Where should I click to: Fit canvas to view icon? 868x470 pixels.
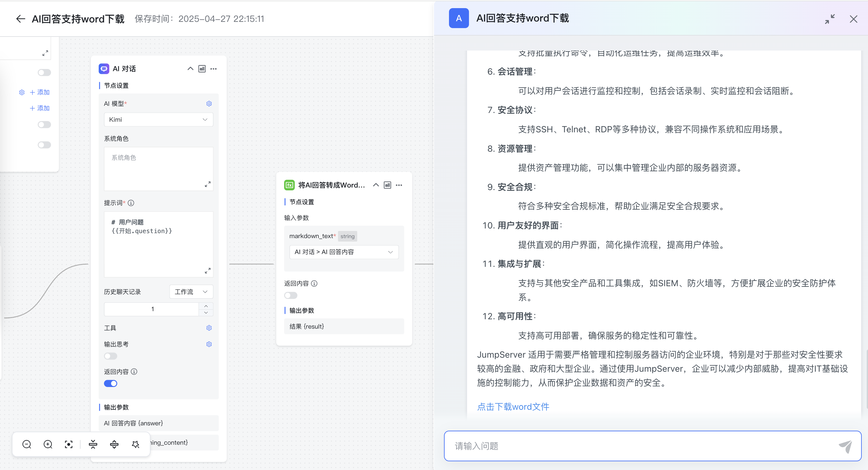pos(69,444)
